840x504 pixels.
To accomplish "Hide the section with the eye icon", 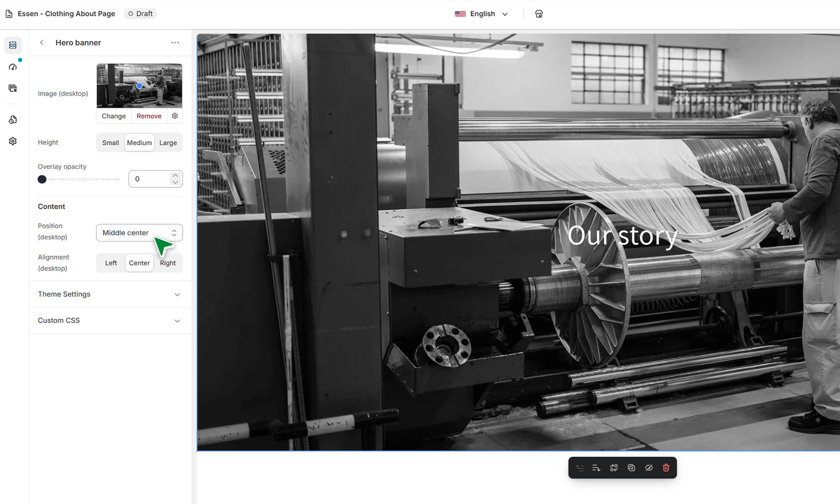I will [x=648, y=468].
